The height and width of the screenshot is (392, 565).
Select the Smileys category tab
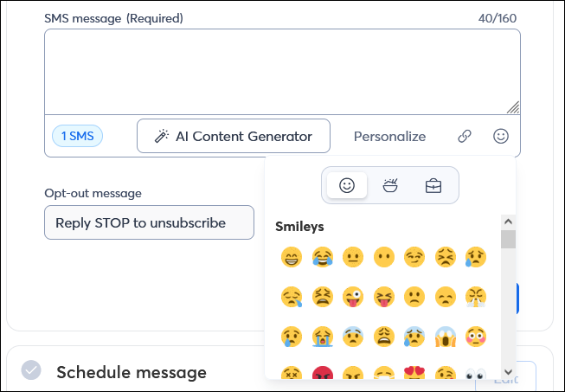[x=347, y=185]
